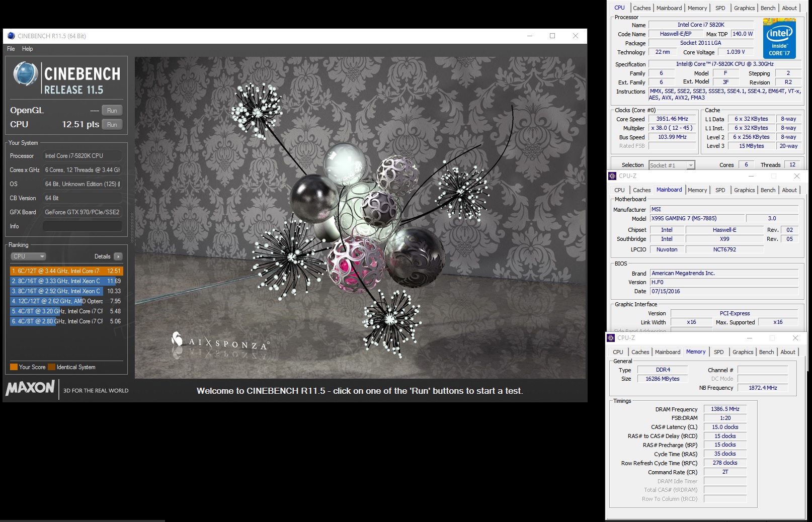Open the Help menu in Cinebench
Viewport: 812px width, 522px height.
coord(27,49)
